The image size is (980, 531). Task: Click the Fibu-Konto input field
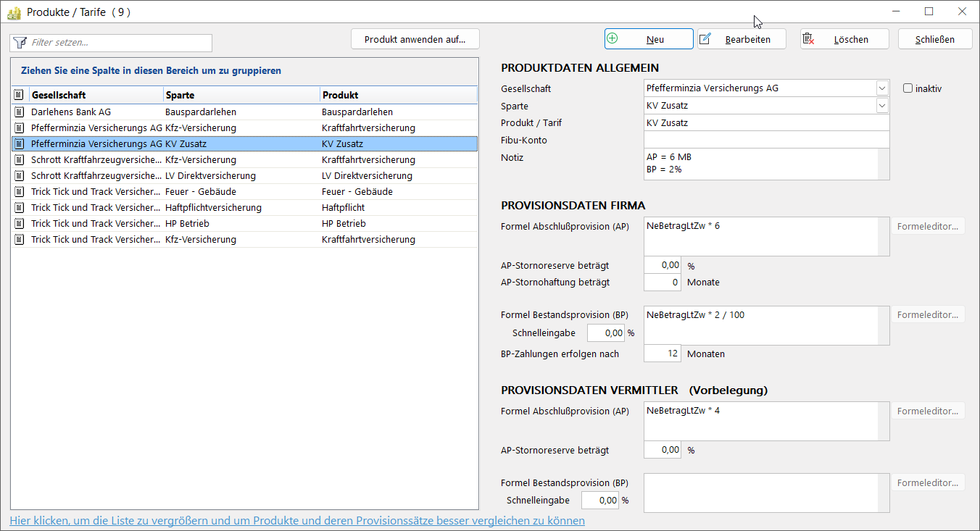click(x=766, y=140)
